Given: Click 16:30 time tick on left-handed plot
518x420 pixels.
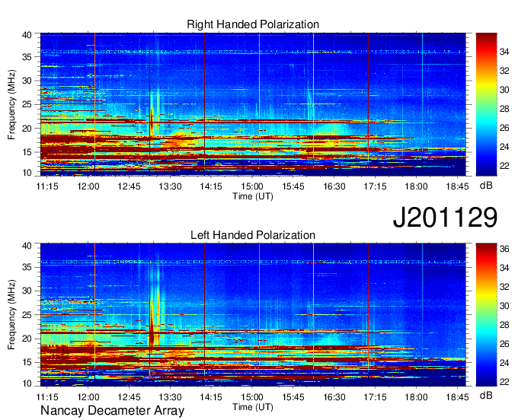Looking at the screenshot, I should point(334,397).
